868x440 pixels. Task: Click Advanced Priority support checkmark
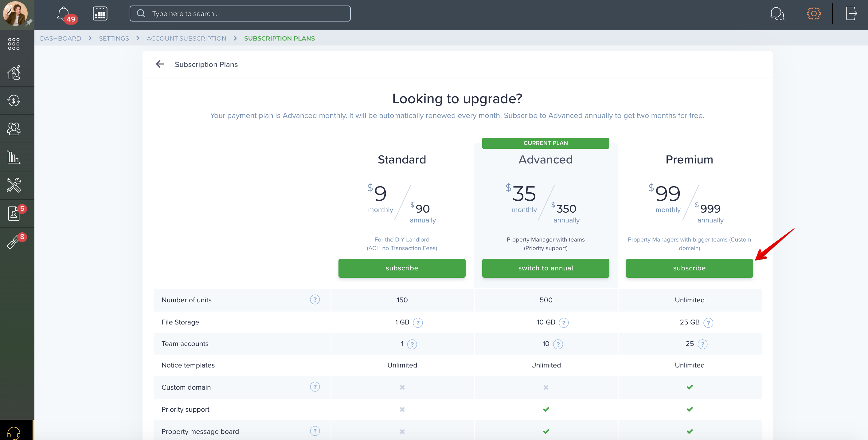tap(546, 409)
